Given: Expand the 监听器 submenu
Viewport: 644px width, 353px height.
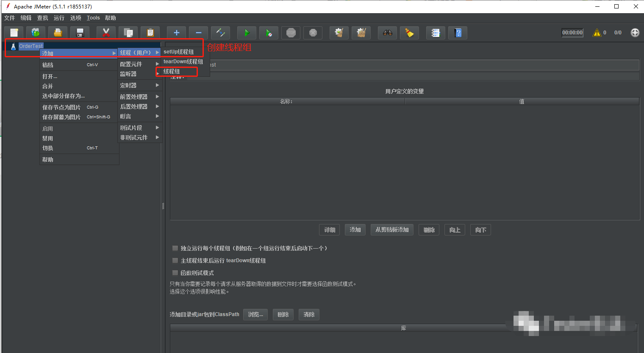Looking at the screenshot, I should coord(139,74).
